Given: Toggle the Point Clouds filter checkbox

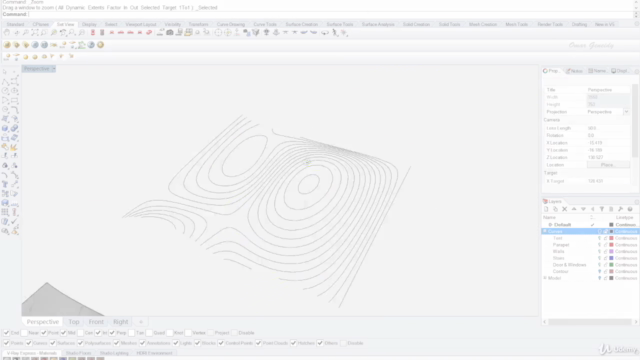Looking at the screenshot, I should tap(258, 343).
